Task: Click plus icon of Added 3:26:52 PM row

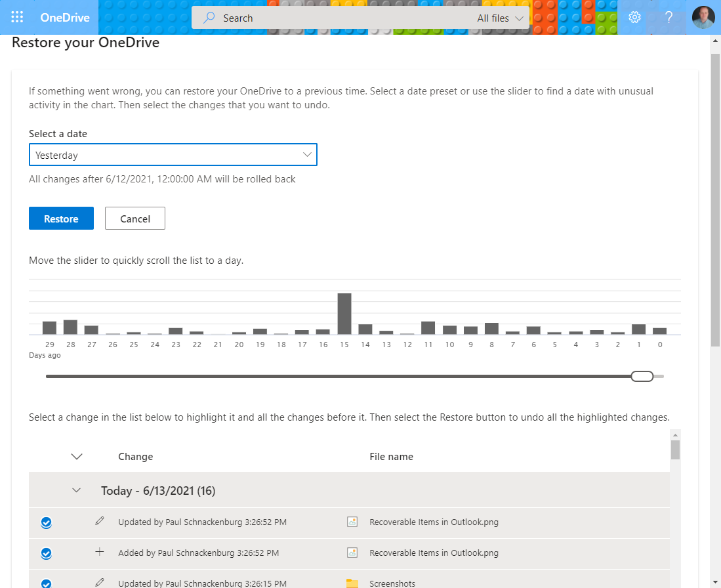Action: 99,552
